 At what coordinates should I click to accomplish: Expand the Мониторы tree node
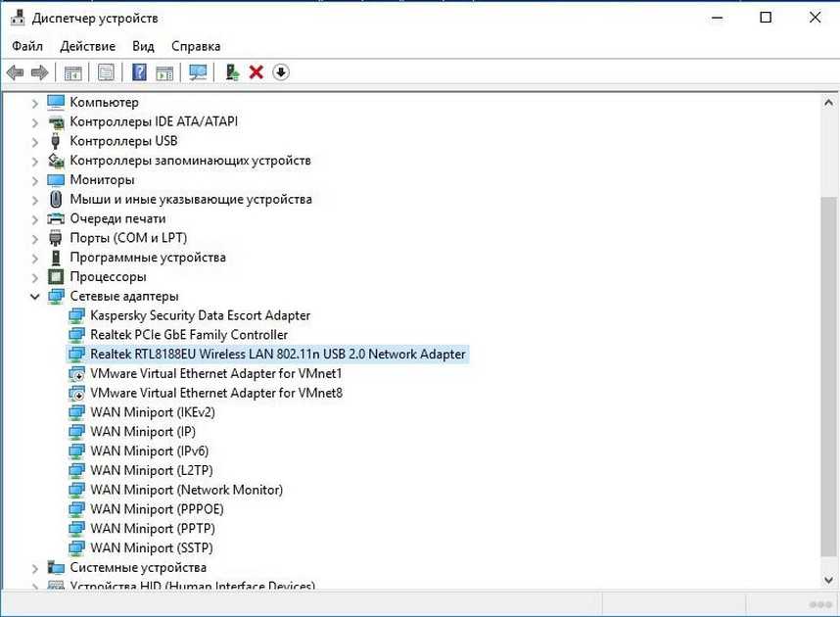[x=35, y=180]
